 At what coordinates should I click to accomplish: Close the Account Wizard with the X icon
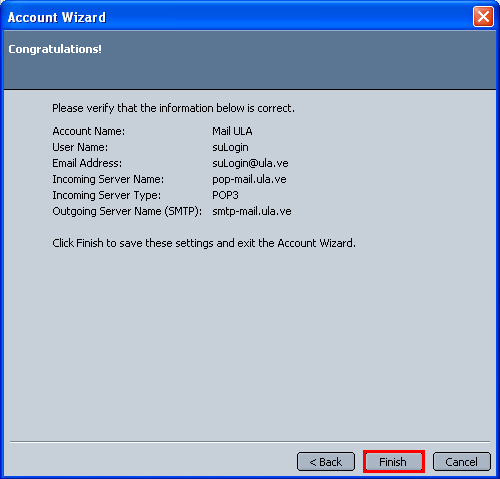tap(483, 16)
